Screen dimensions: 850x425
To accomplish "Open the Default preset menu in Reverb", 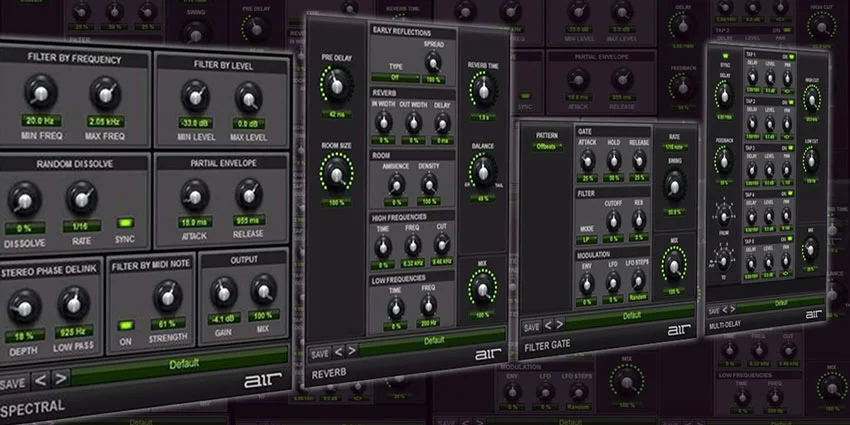I will coord(432,341).
